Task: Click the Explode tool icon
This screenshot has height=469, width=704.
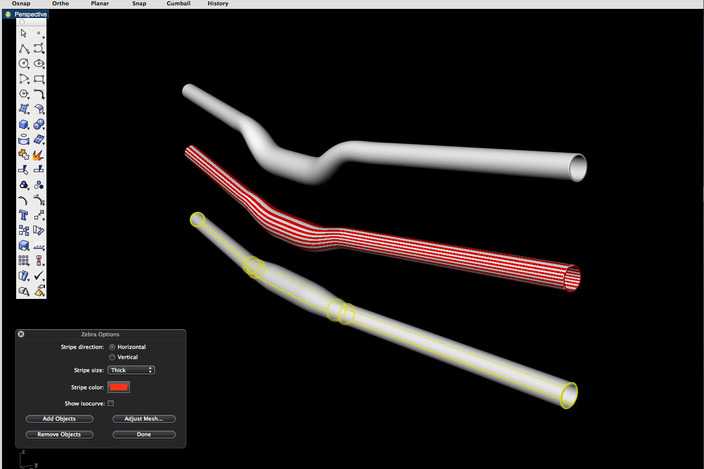Action: click(39, 155)
